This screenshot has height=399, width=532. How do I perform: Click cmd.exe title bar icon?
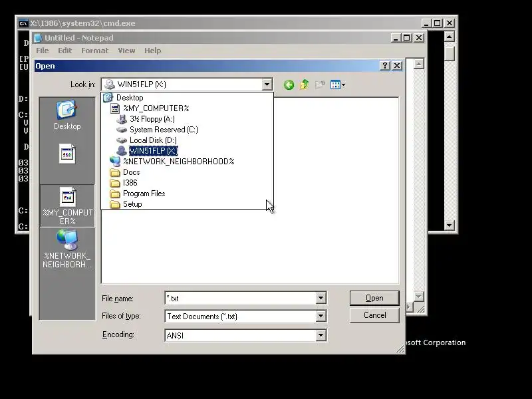[23, 23]
